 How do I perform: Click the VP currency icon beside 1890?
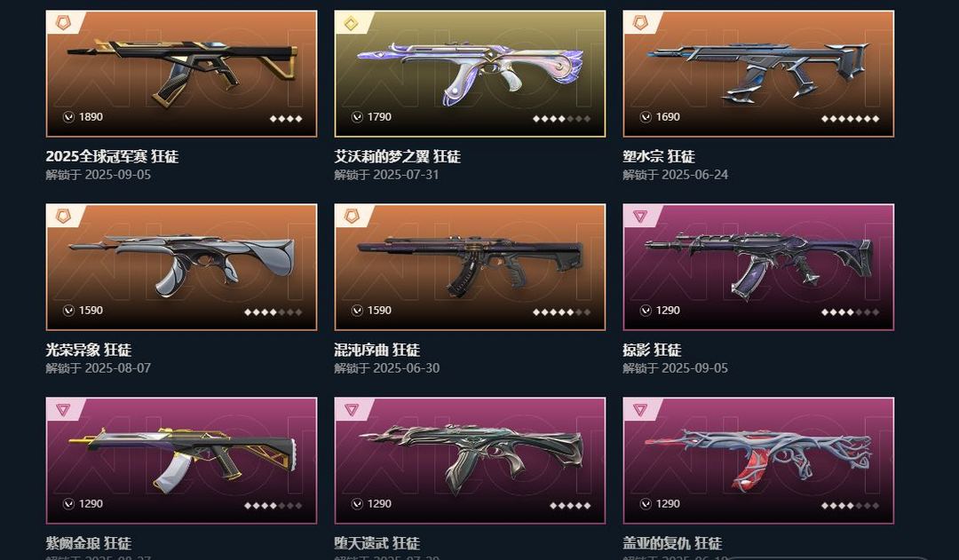69,117
